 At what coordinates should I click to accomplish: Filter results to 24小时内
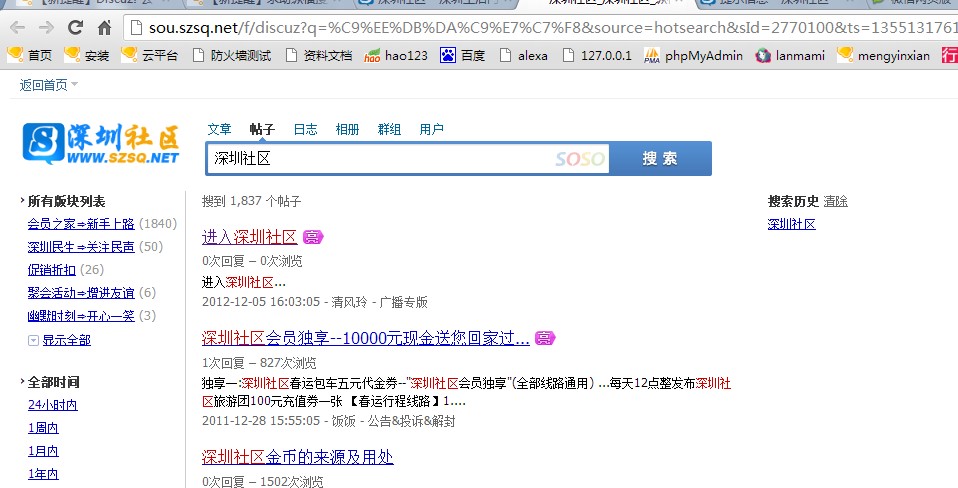(x=53, y=405)
